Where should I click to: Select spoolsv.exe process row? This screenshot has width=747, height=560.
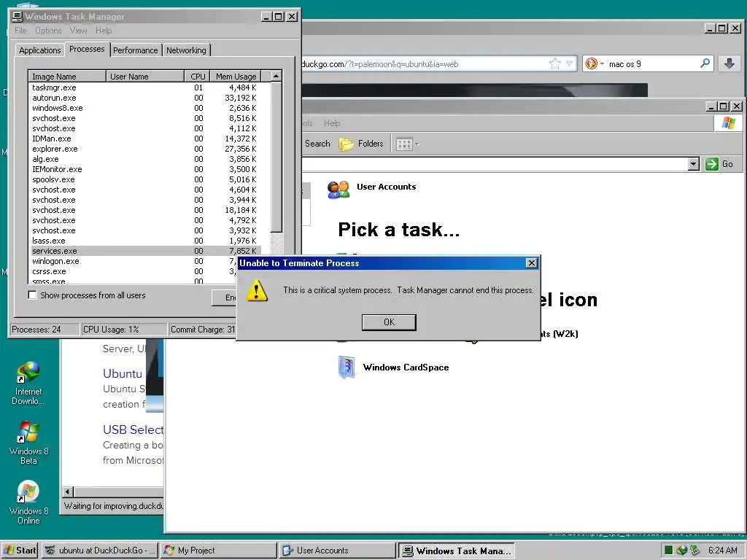coord(145,179)
